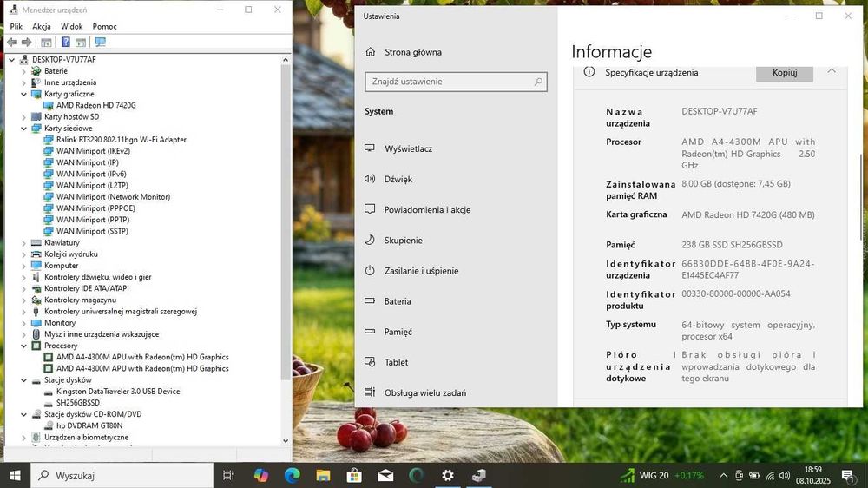Screen dimensions: 868x488
Task: Click the Device Manager taskbar icon
Action: pyautogui.click(x=479, y=475)
